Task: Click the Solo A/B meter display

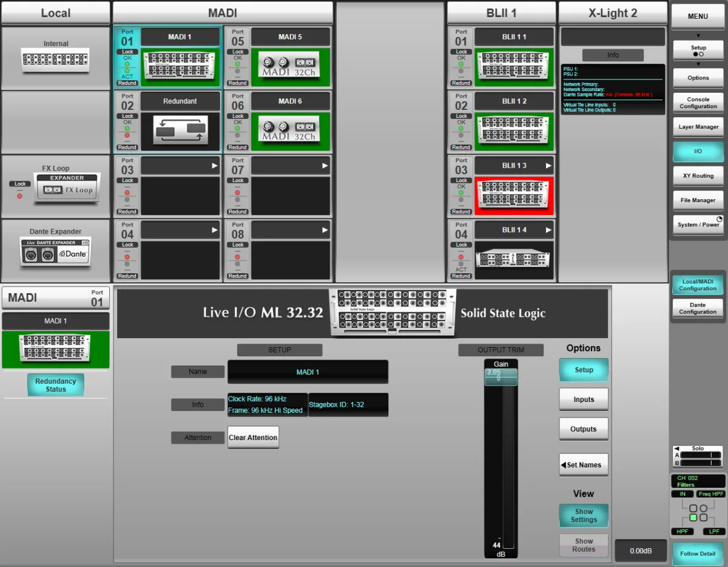Action: coord(698,457)
